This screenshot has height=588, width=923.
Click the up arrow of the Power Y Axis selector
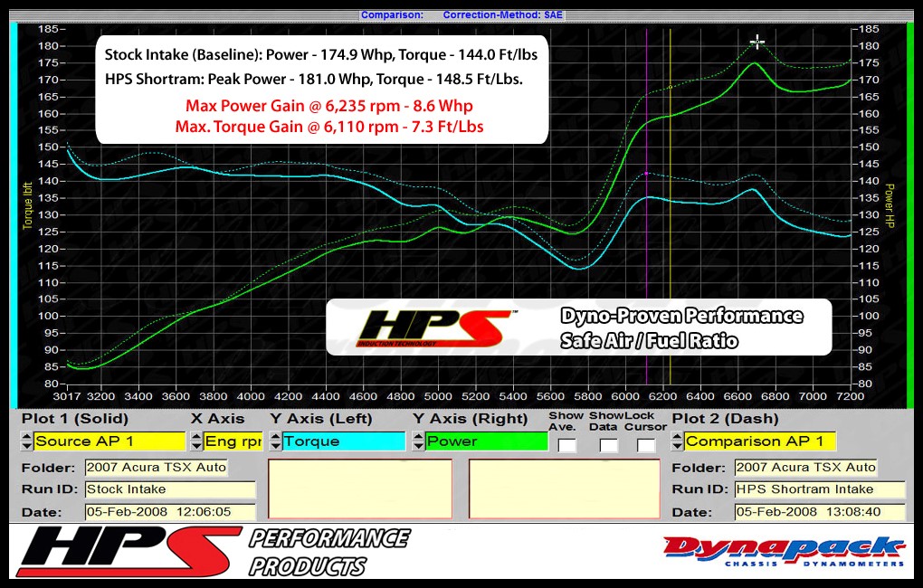(x=418, y=437)
